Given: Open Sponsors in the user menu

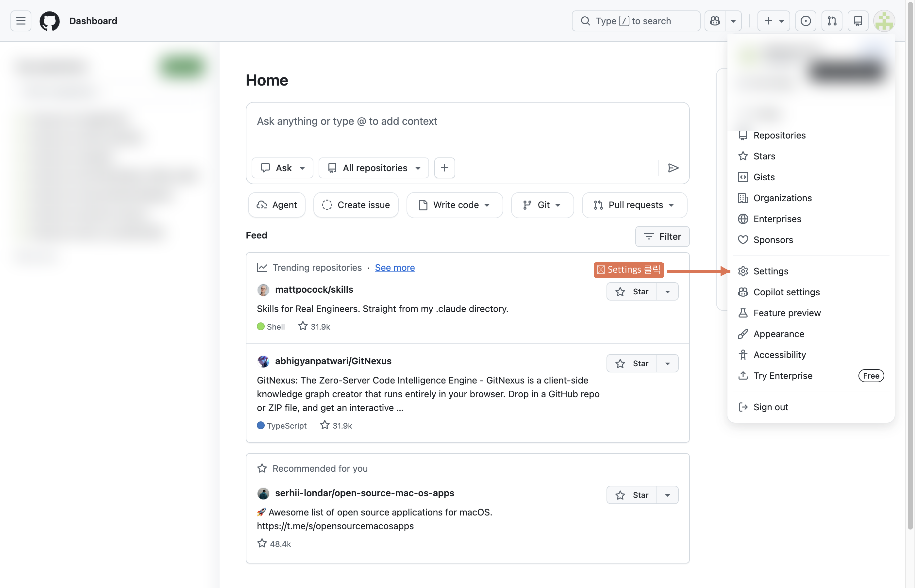Looking at the screenshot, I should (811, 240).
